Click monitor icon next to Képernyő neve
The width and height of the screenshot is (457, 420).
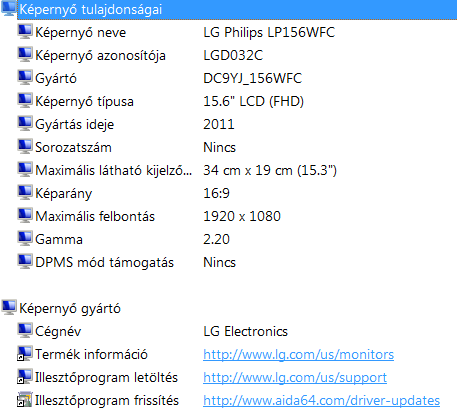(x=25, y=32)
